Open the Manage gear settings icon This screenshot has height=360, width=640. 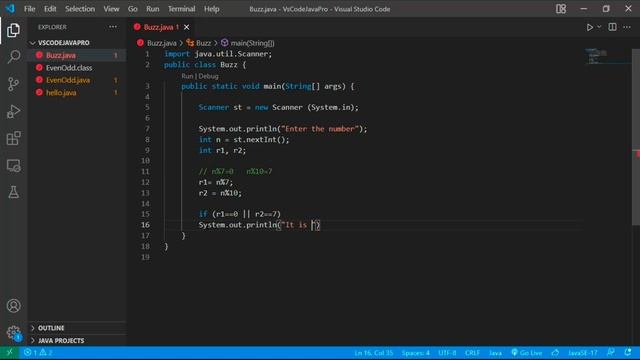(x=13, y=333)
